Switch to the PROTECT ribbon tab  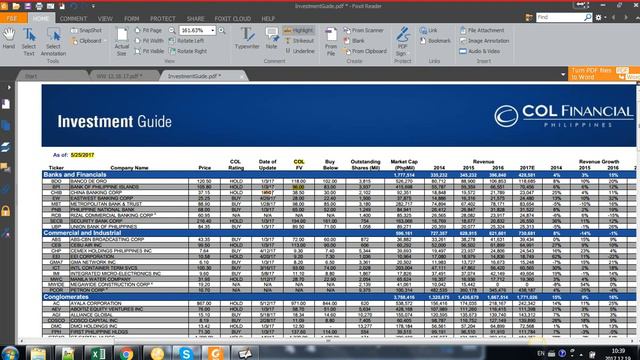tap(162, 18)
